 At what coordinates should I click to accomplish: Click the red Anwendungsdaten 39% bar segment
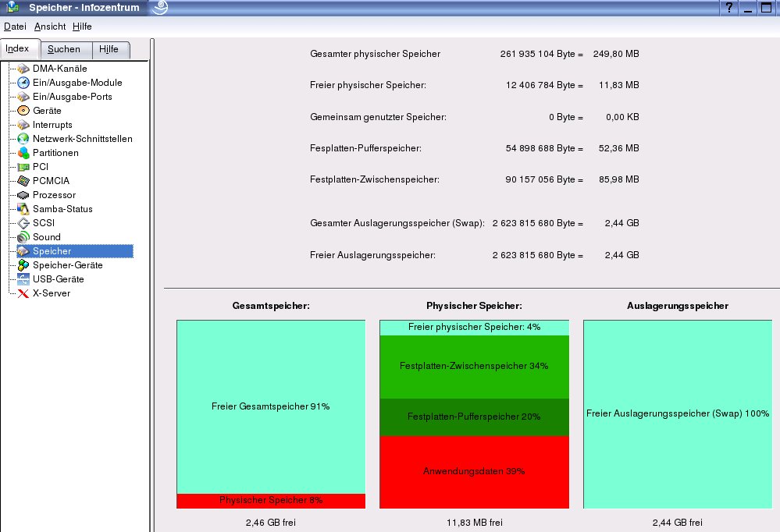pos(474,472)
